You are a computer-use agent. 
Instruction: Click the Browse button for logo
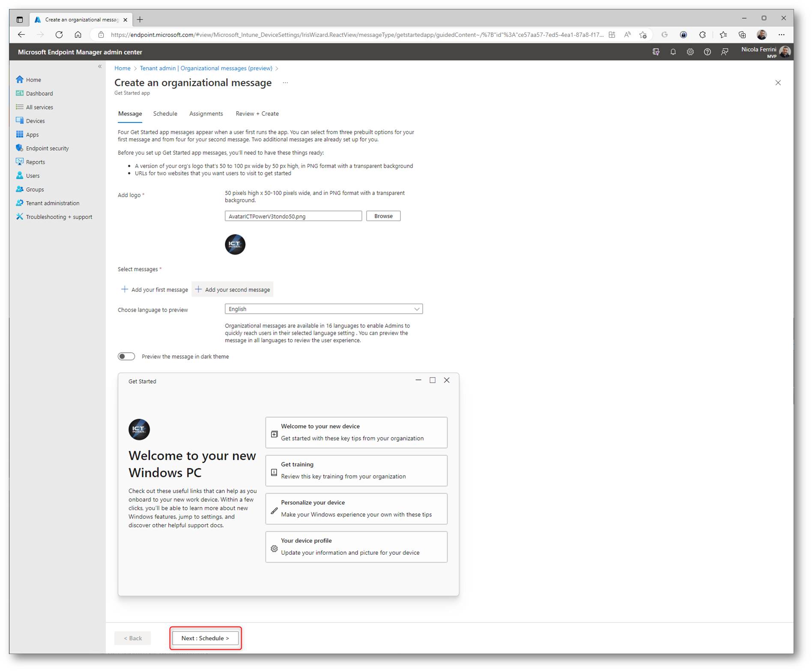383,216
